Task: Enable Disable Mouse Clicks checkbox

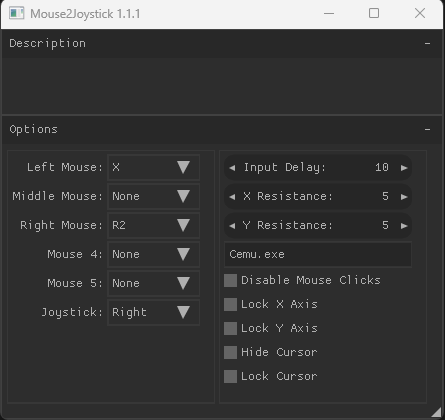Action: point(230,280)
